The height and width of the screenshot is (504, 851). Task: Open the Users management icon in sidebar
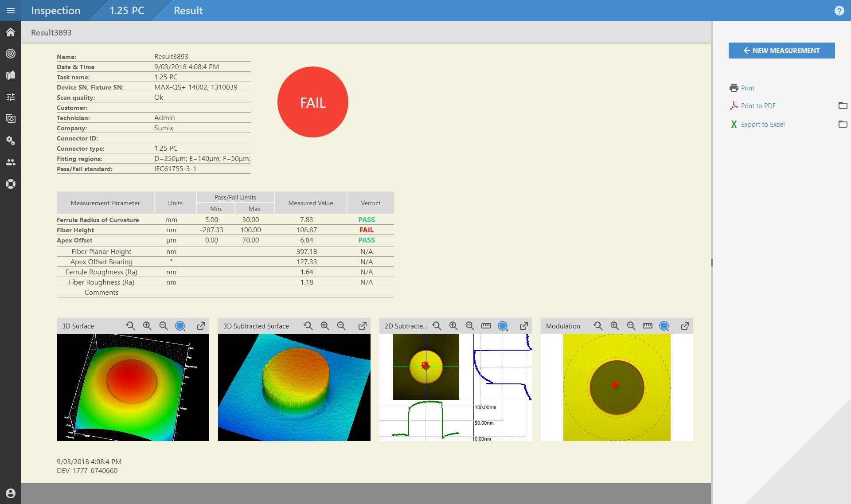pos(11,162)
